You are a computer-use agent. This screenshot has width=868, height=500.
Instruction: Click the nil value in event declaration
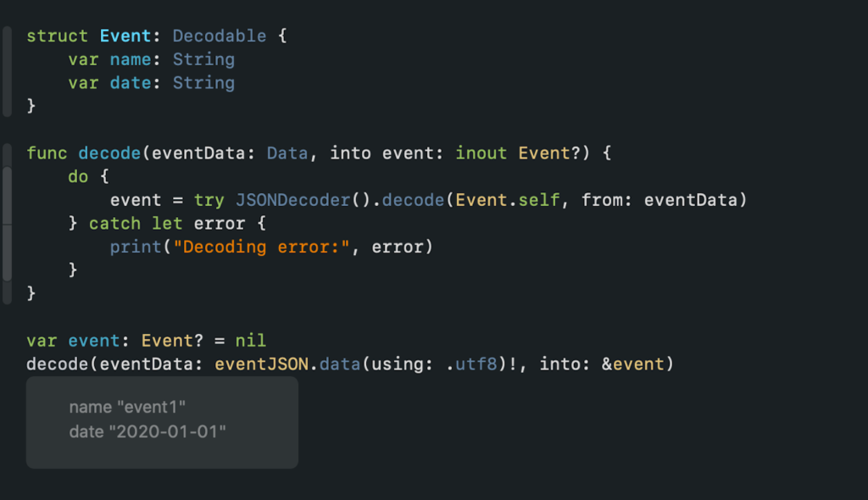click(x=251, y=341)
